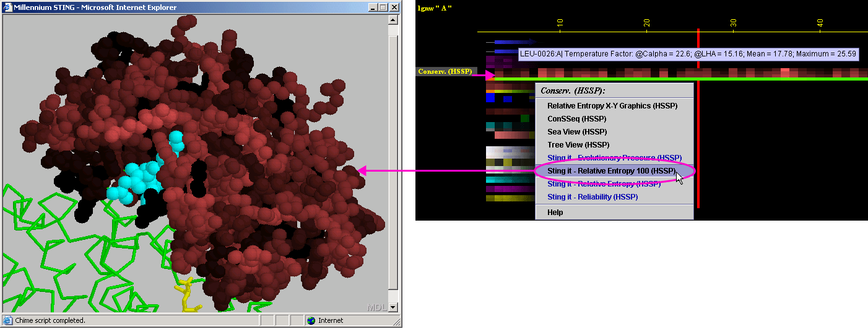Click the ruler position label 40
This screenshot has height=334, width=868.
pyautogui.click(x=820, y=23)
